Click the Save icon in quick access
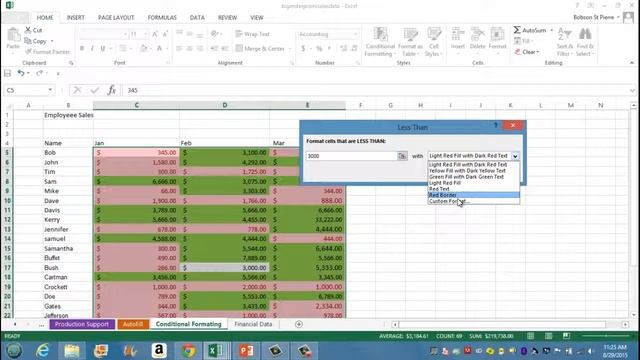Screen dimensions: 640x360 point(7,73)
